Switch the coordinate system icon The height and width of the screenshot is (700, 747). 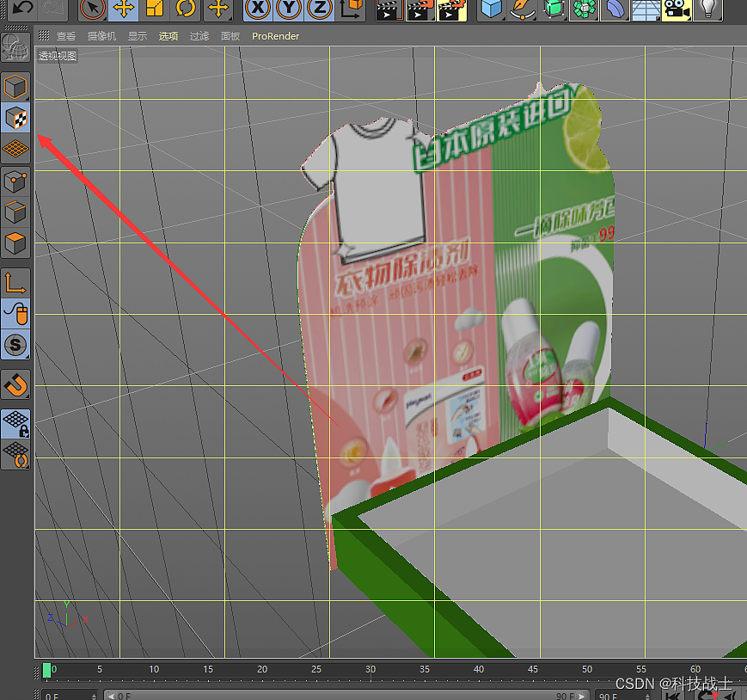click(x=351, y=9)
